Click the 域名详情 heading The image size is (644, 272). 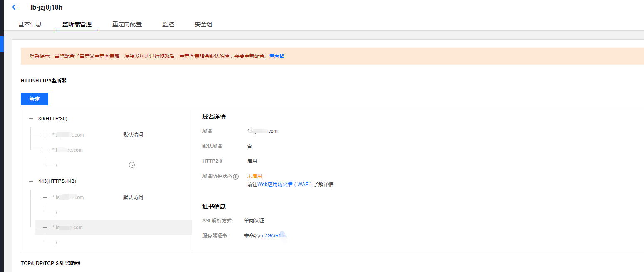tap(214, 117)
